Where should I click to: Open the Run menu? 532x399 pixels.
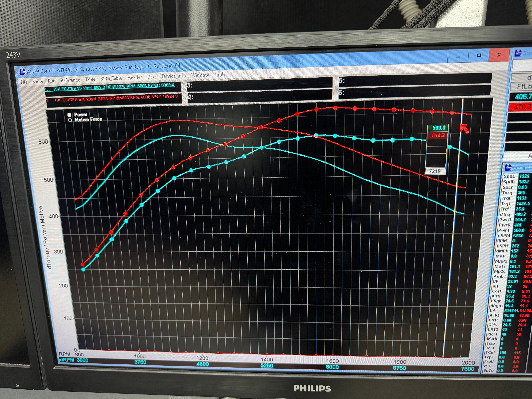coord(52,81)
